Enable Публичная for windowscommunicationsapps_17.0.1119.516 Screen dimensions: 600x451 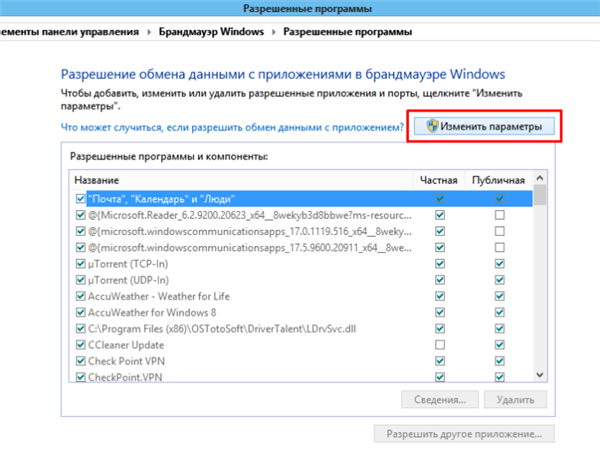tap(499, 231)
